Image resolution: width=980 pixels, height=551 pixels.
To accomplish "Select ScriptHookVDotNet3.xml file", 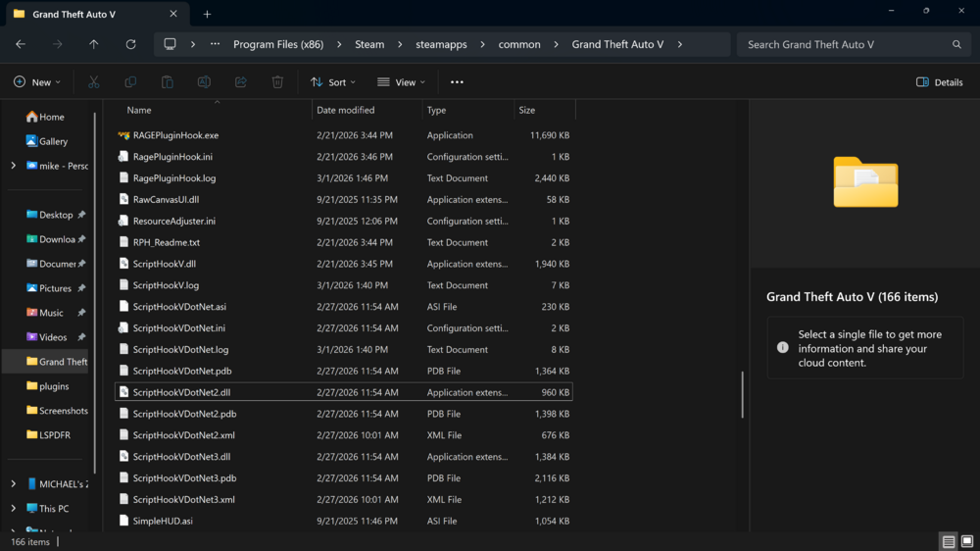I will (344, 500).
